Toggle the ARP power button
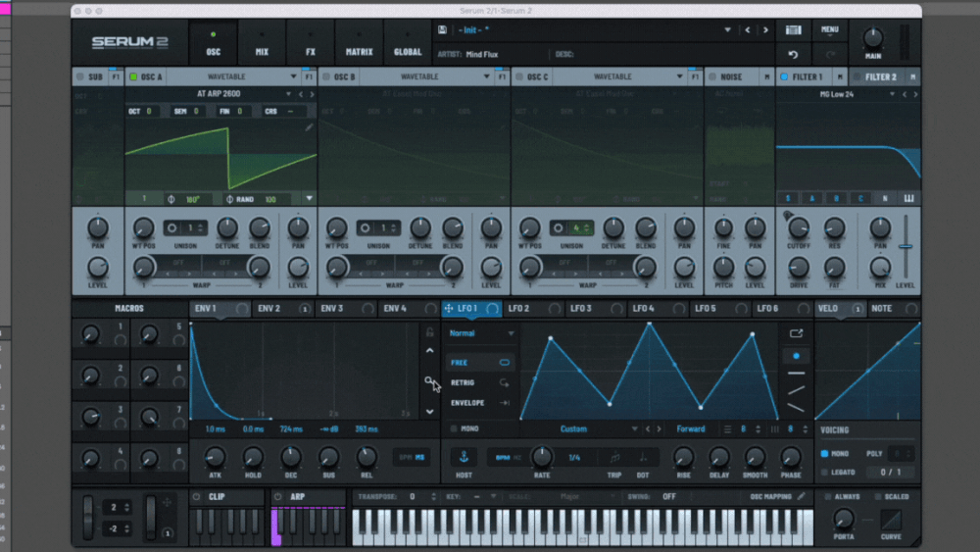The image size is (980, 552). coord(278,496)
